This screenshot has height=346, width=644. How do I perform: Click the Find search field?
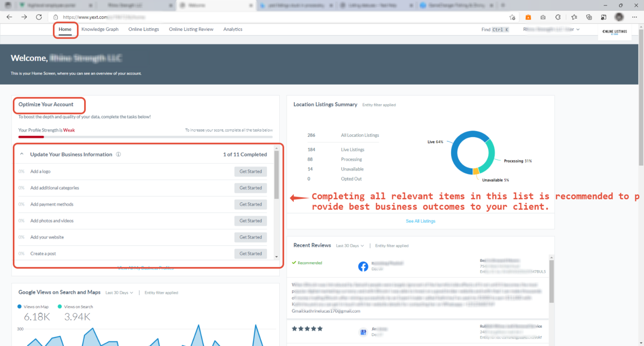[495, 29]
